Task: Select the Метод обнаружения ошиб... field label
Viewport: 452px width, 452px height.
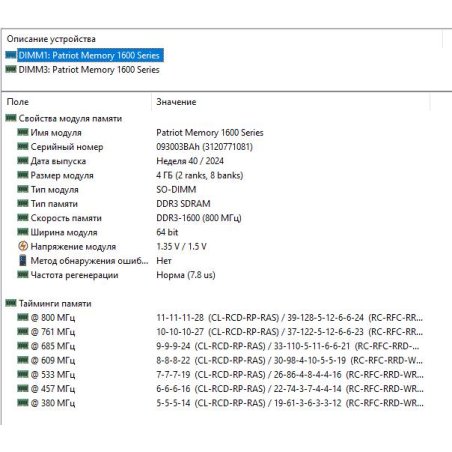Action: coord(89,261)
